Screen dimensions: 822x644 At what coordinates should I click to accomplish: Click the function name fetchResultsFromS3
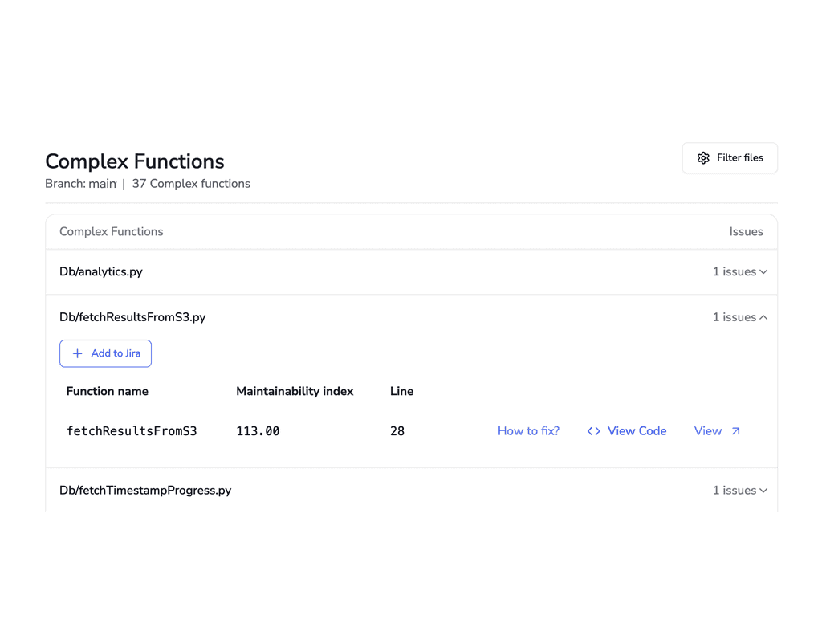pyautogui.click(x=132, y=431)
